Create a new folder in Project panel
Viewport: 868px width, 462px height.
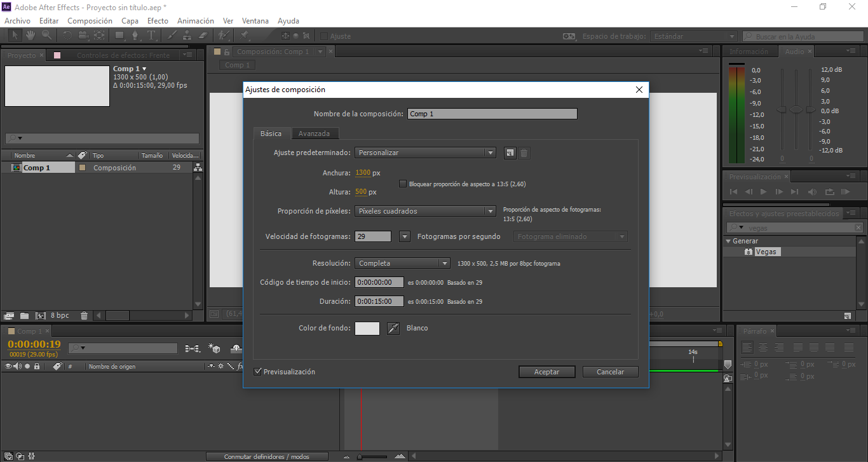(25, 315)
